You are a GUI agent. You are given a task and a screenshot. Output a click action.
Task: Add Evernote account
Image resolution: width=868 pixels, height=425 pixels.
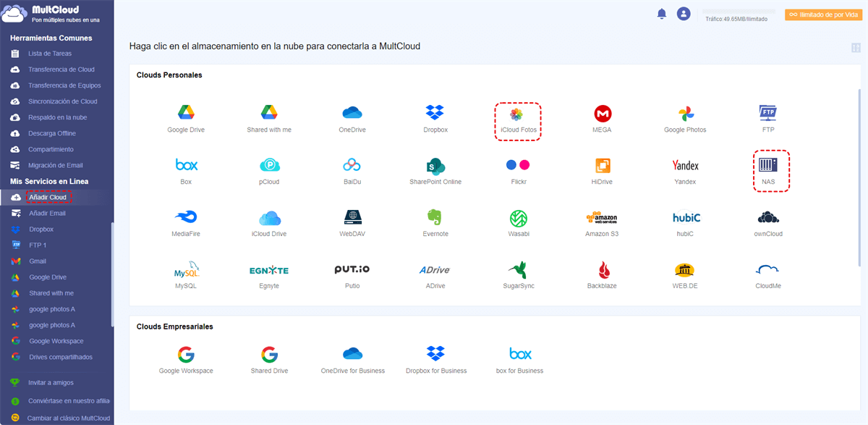[x=435, y=224]
